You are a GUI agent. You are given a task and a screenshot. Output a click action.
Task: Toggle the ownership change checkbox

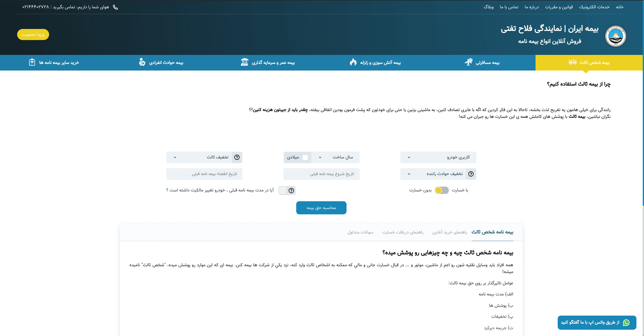point(283,190)
